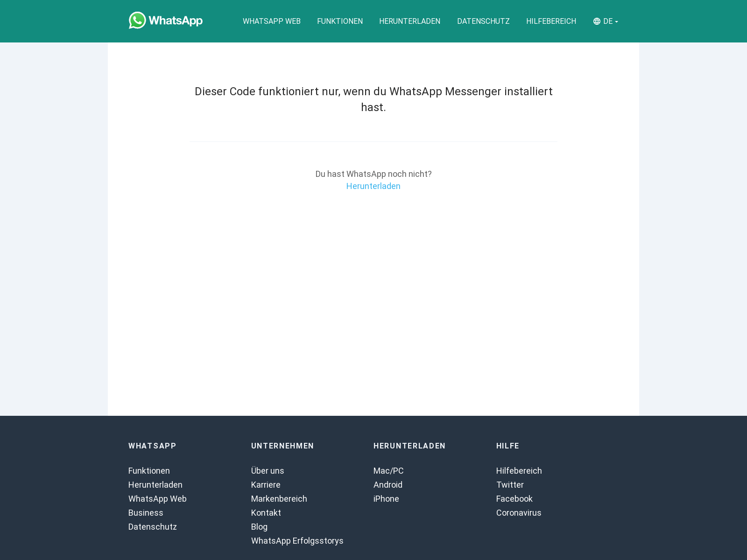Open WhatsApp Web from the top navigation
This screenshot has height=560, width=747.
pyautogui.click(x=272, y=21)
